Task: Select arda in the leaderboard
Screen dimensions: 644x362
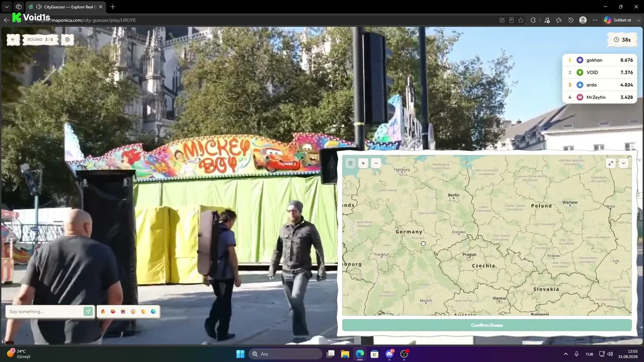Action: click(600, 85)
